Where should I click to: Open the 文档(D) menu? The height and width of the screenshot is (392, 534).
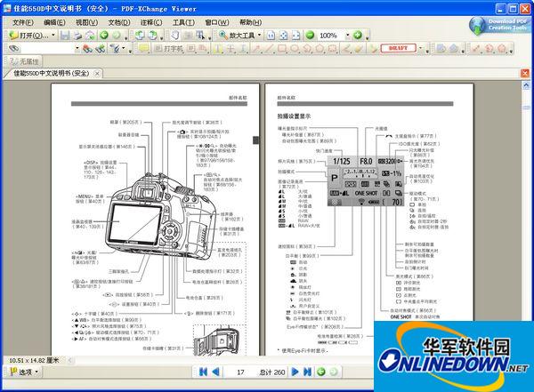coord(119,22)
